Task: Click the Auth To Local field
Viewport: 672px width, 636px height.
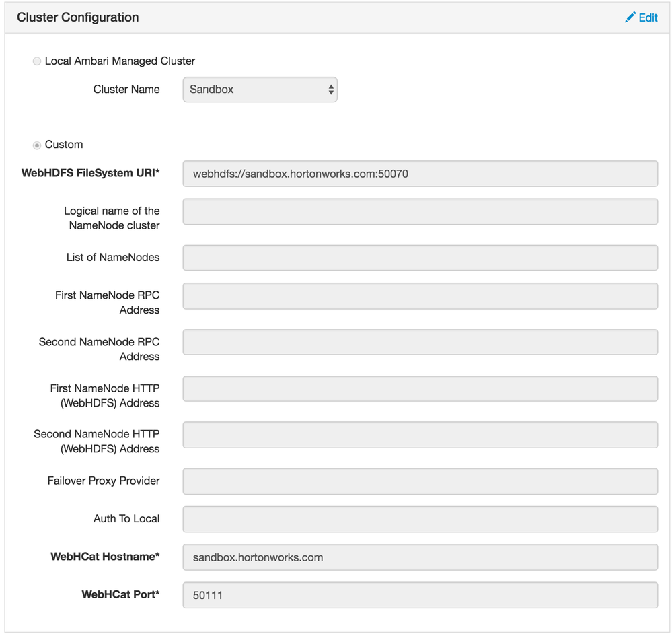Action: click(420, 519)
